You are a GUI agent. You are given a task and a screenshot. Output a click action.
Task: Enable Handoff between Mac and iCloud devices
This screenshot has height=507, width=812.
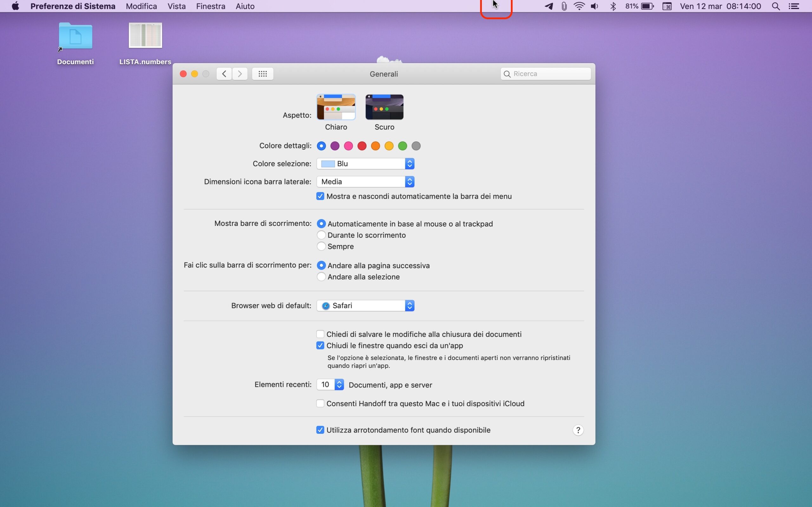pos(320,403)
